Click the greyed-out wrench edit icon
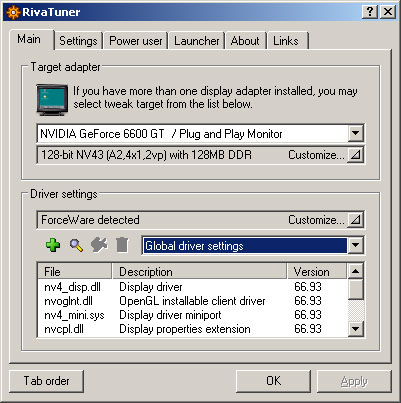This screenshot has width=401, height=403. click(x=99, y=245)
